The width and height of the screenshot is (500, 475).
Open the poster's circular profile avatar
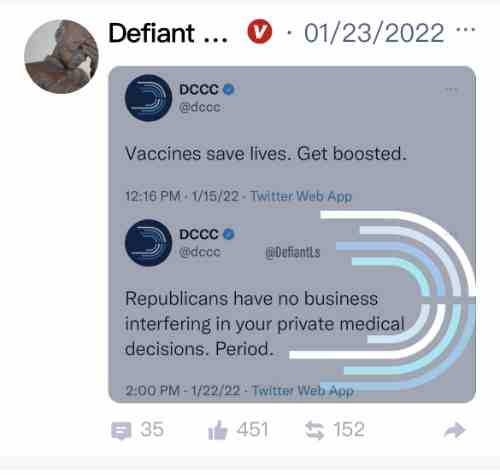pyautogui.click(x=61, y=57)
